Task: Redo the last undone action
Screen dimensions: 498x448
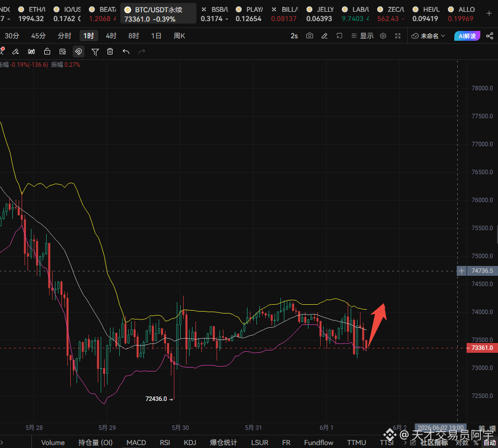Action: tap(141, 52)
